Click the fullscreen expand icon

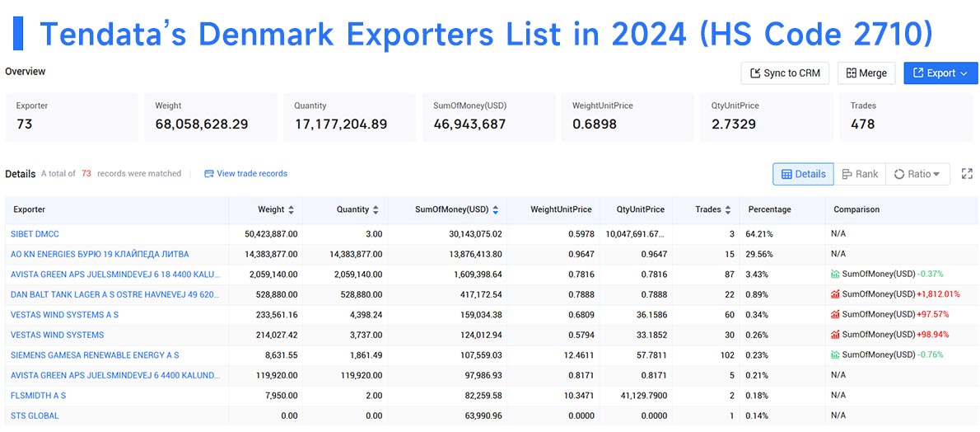(x=967, y=174)
